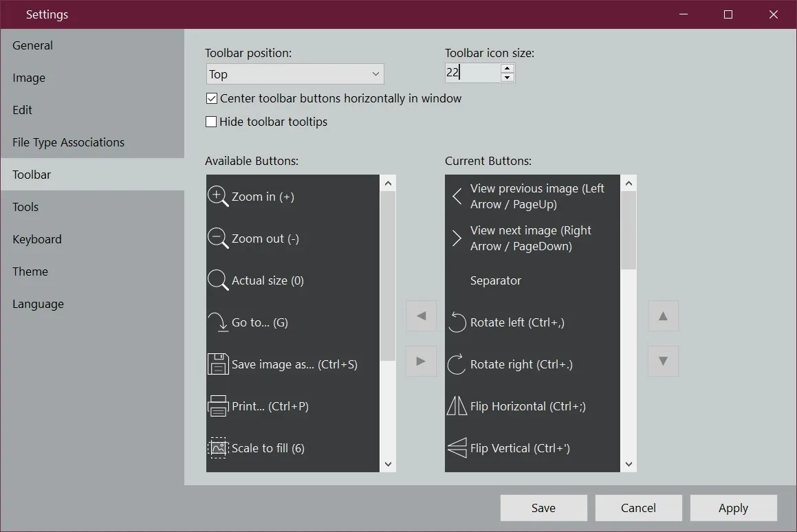Click the Zoom out magnifier icon
Viewport: 797px width, 532px height.
coord(218,239)
